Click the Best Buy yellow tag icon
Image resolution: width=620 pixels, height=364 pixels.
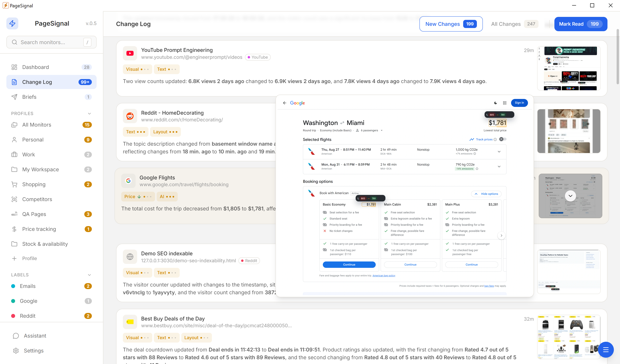[130, 322]
